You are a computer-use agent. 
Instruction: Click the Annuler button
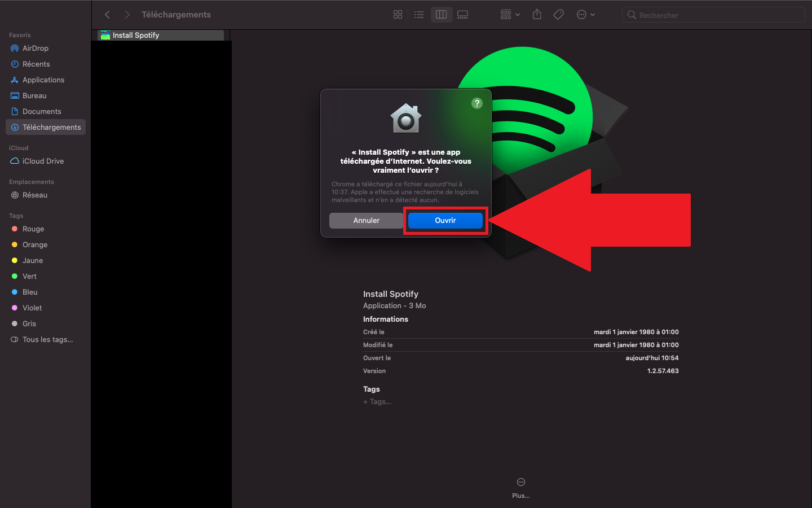tap(367, 221)
